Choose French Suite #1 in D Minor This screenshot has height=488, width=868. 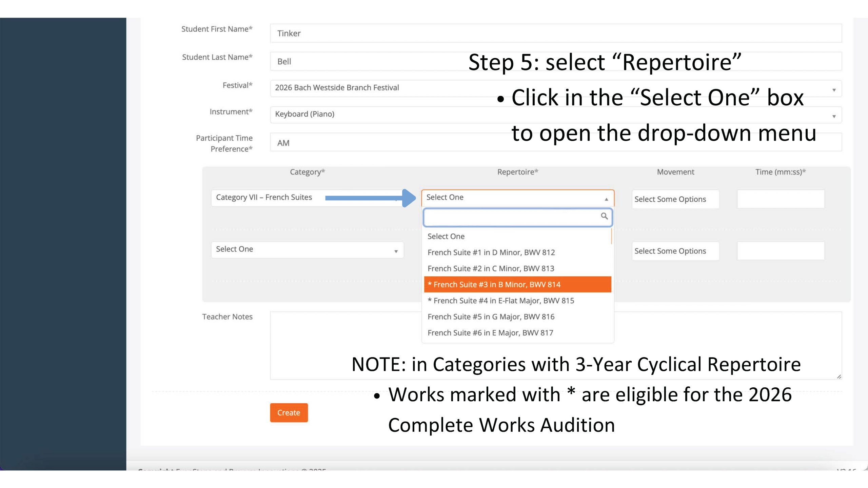[x=491, y=252]
